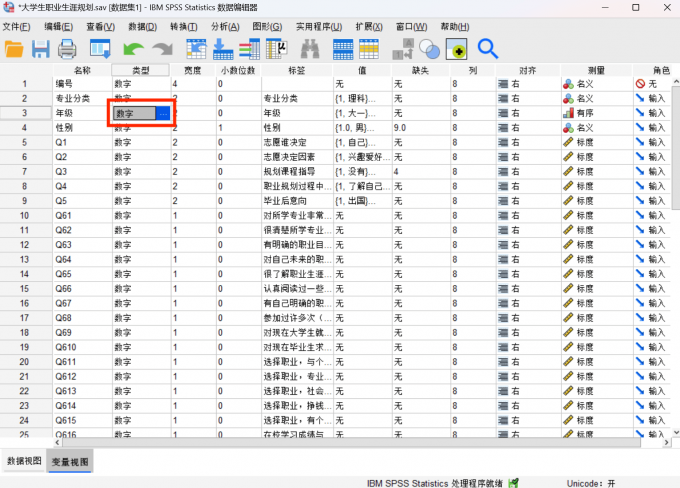Open the 编辑 menu
The image size is (680, 488).
point(59,27)
